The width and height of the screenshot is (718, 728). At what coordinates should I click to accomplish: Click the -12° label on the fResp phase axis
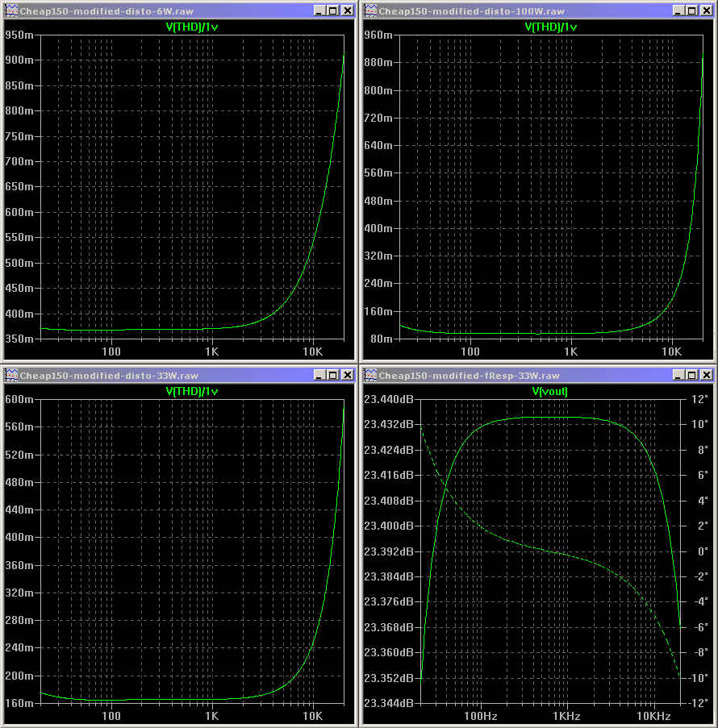coord(698,703)
